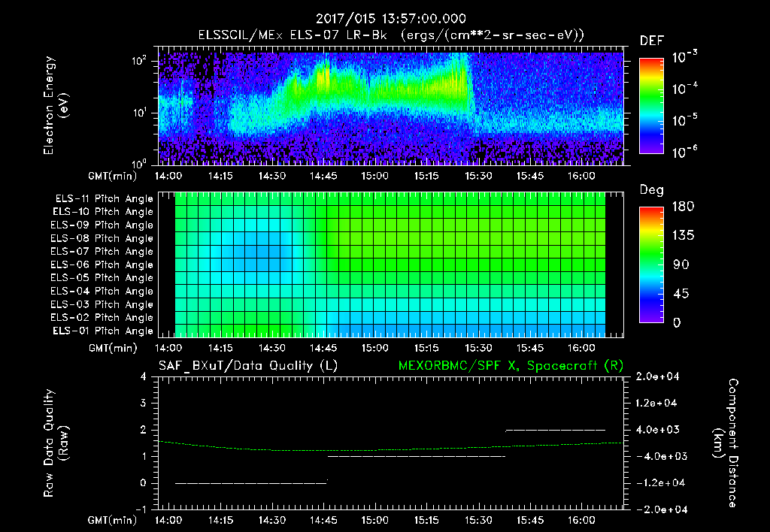Click the 15:00 tick under the pitch angle panel
Viewport: 770px width, 532px height.
[x=375, y=349]
